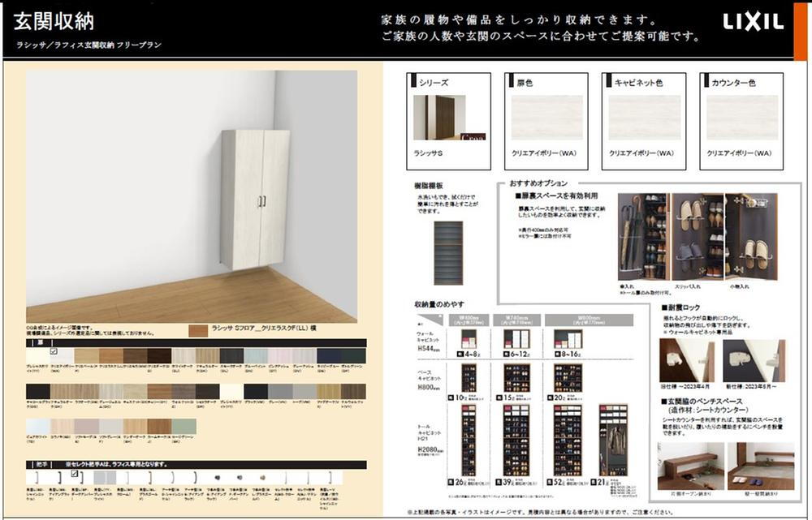Pick the アーチ型 iron black handle
The image size is (812, 520).
pyautogui.click(x=195, y=477)
